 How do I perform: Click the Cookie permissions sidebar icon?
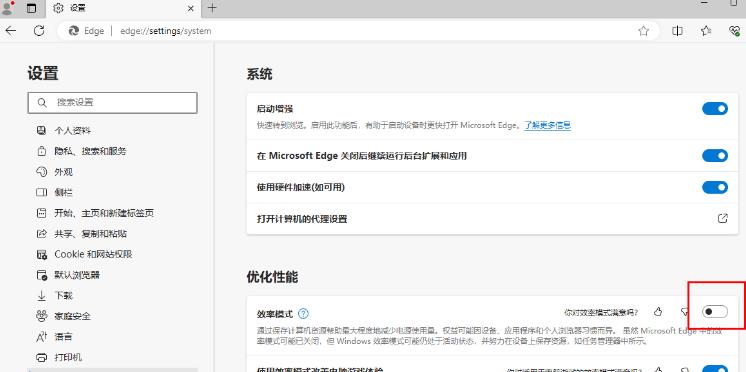pos(41,255)
